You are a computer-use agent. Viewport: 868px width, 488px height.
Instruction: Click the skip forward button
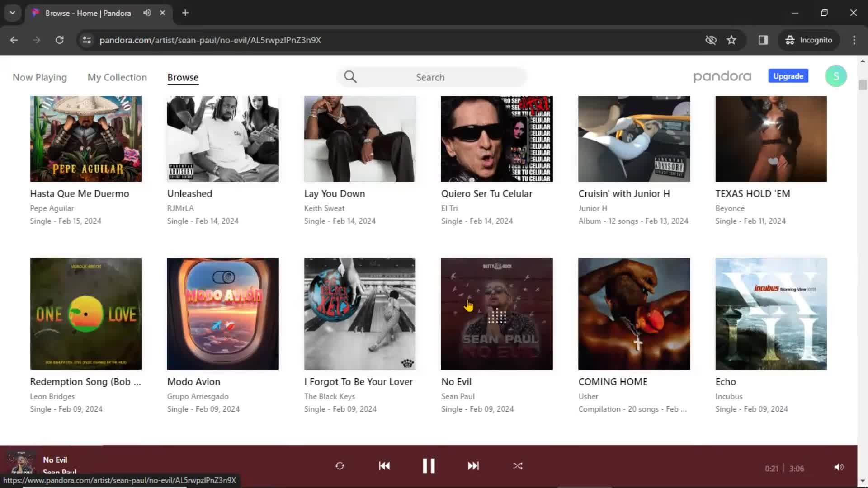[473, 466]
